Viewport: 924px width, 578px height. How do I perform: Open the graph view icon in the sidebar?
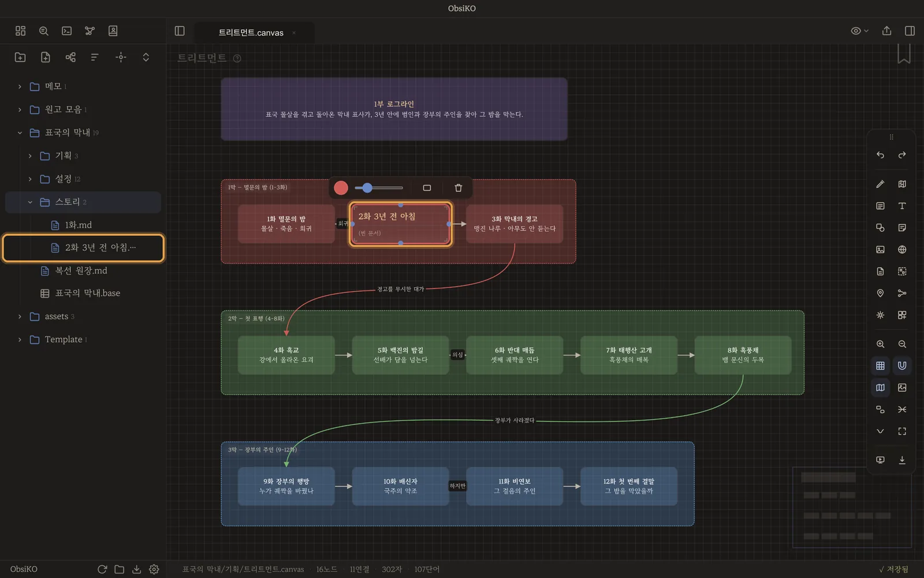90,31
